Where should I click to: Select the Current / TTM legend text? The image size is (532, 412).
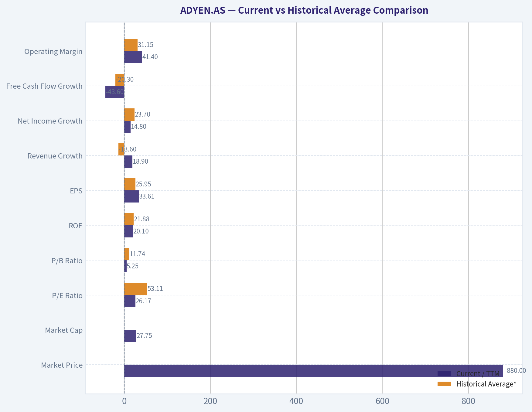point(478,373)
